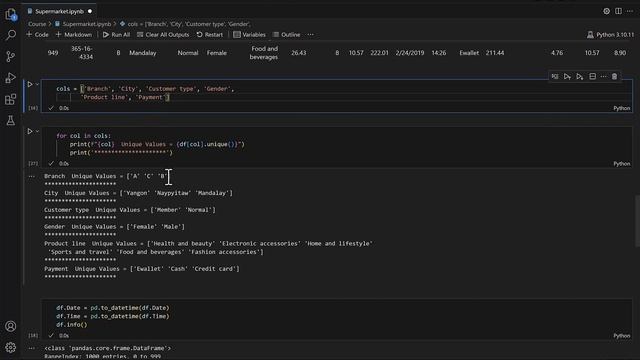Click the 'Sports and travel' output line
Screen dimensions: 640x360
coord(156,252)
